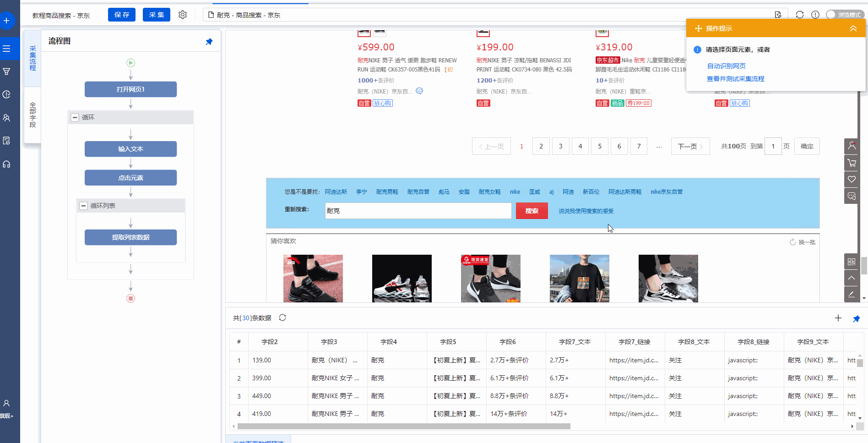The height and width of the screenshot is (443, 868).
Task: Click the red 搜索 search button
Action: pyautogui.click(x=532, y=211)
